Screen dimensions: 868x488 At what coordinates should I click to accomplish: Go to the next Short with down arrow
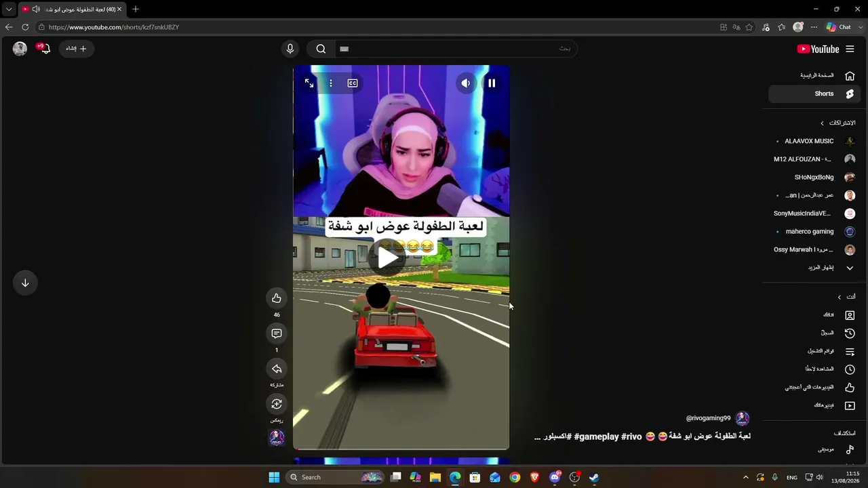tap(25, 283)
